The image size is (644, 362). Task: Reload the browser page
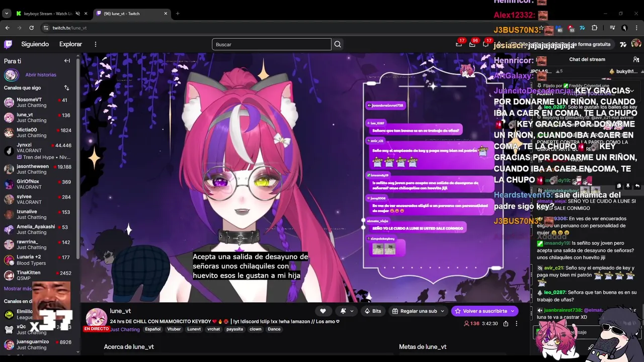click(x=31, y=28)
